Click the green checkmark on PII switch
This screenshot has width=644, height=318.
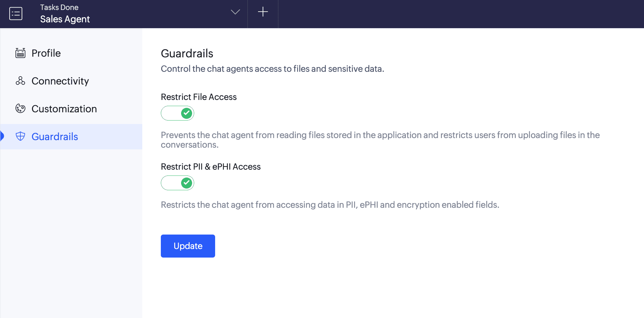pos(187,183)
